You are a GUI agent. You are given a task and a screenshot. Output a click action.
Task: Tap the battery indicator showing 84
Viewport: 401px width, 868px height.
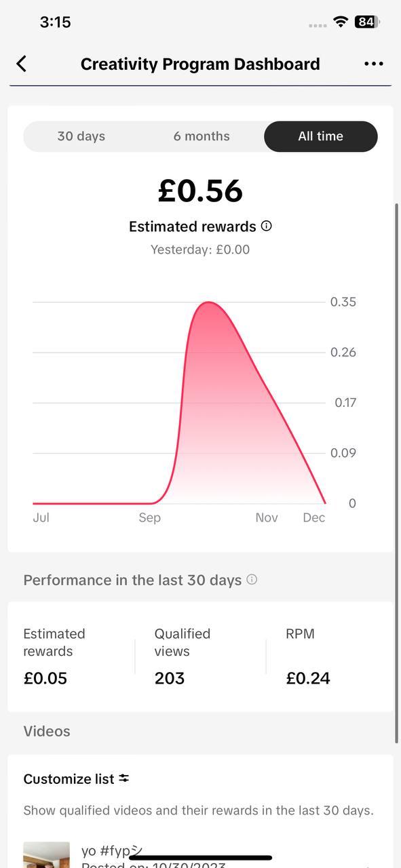367,22
